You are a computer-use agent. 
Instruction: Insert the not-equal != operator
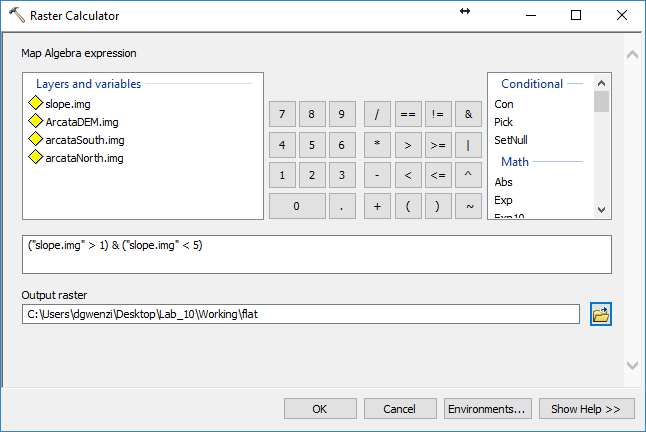438,114
